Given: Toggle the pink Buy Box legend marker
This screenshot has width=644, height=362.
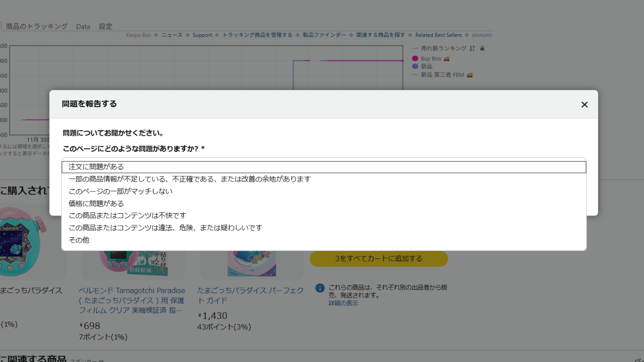Looking at the screenshot, I should coord(415,59).
